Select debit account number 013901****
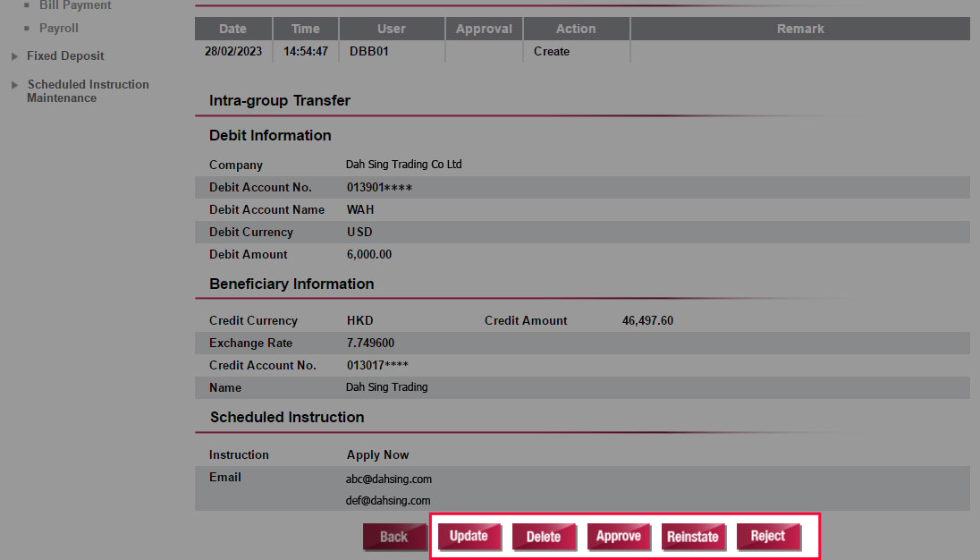This screenshot has width=980, height=560. pyautogui.click(x=379, y=188)
